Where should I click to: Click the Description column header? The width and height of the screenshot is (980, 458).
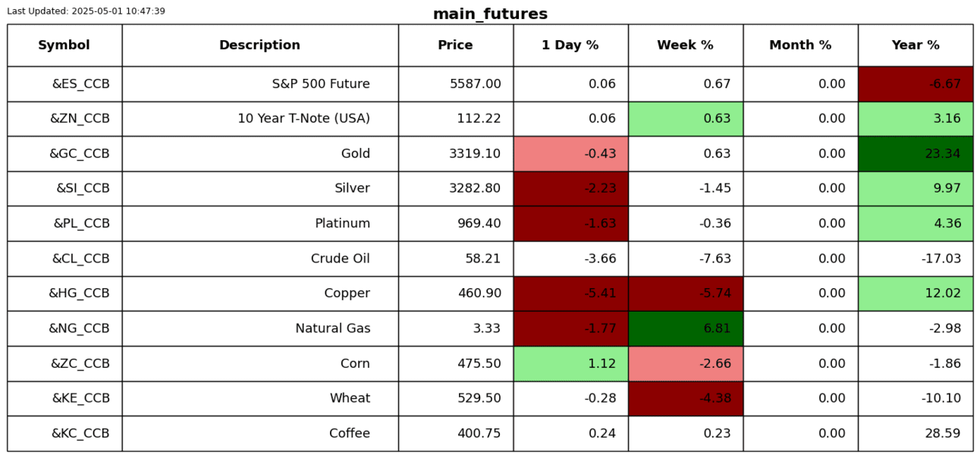click(259, 45)
